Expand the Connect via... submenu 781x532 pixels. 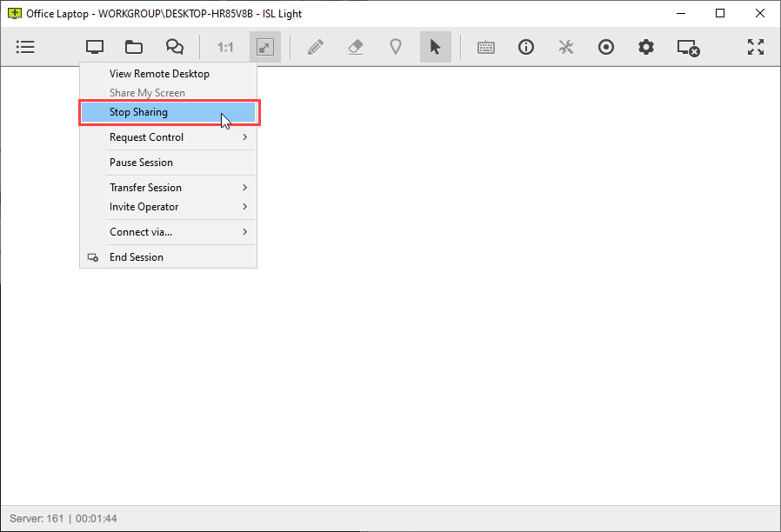click(169, 232)
